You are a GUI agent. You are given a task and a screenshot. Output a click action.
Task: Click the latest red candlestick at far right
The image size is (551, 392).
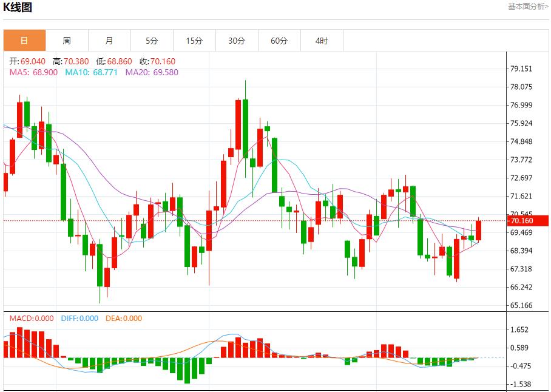(x=479, y=231)
